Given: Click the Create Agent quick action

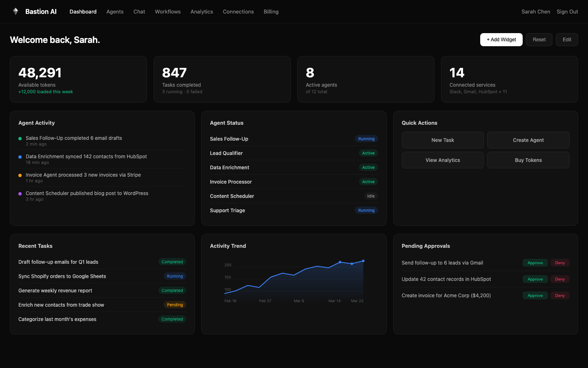Looking at the screenshot, I should click(528, 140).
